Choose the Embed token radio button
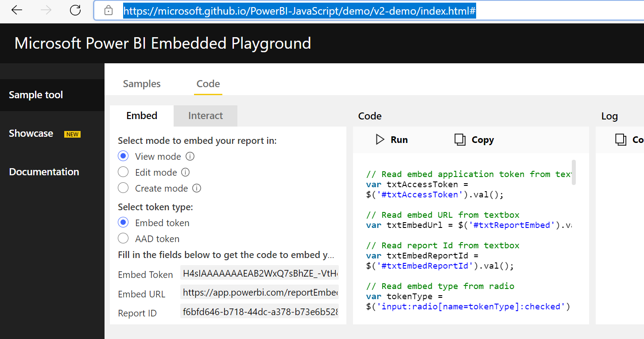The width and height of the screenshot is (644, 339). [x=123, y=222]
